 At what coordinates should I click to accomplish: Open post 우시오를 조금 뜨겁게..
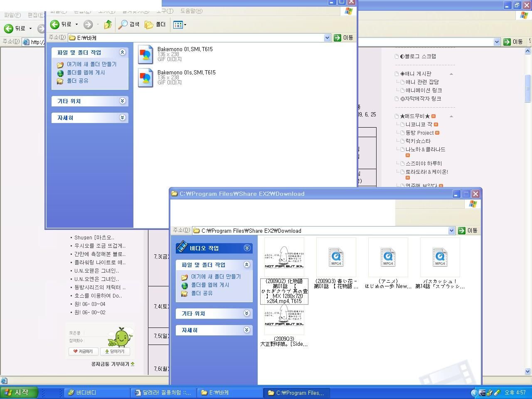coord(100,246)
